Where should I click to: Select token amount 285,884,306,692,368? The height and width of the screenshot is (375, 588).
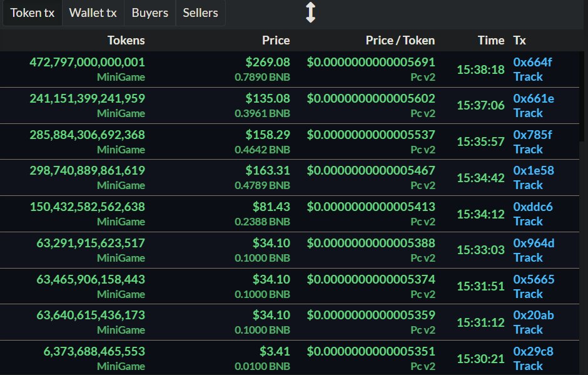tap(88, 135)
